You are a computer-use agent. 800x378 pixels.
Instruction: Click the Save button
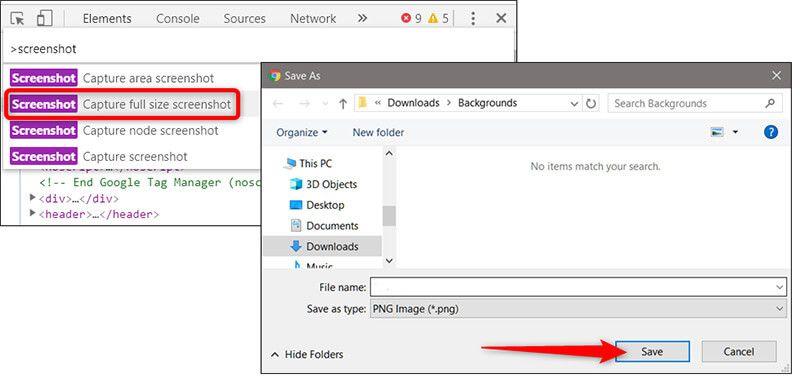(x=652, y=351)
